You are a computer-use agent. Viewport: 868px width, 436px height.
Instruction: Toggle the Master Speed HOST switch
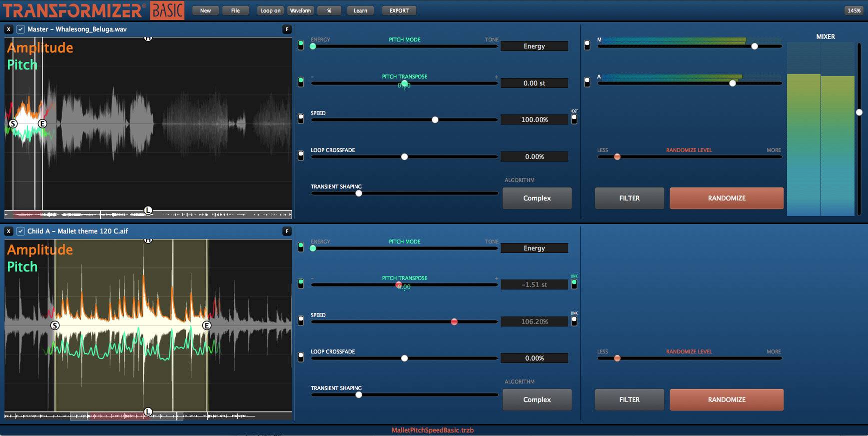point(574,119)
